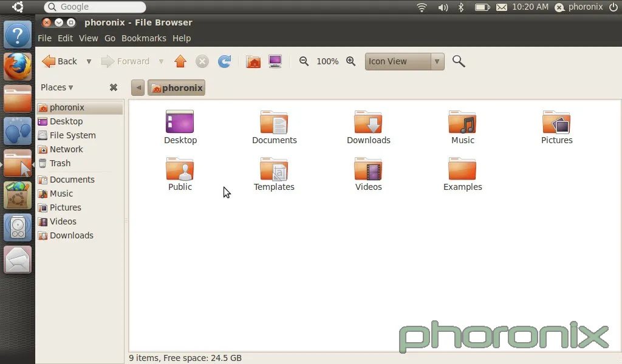The width and height of the screenshot is (622, 364).
Task: Open the files folder launcher icon
Action: [18, 99]
